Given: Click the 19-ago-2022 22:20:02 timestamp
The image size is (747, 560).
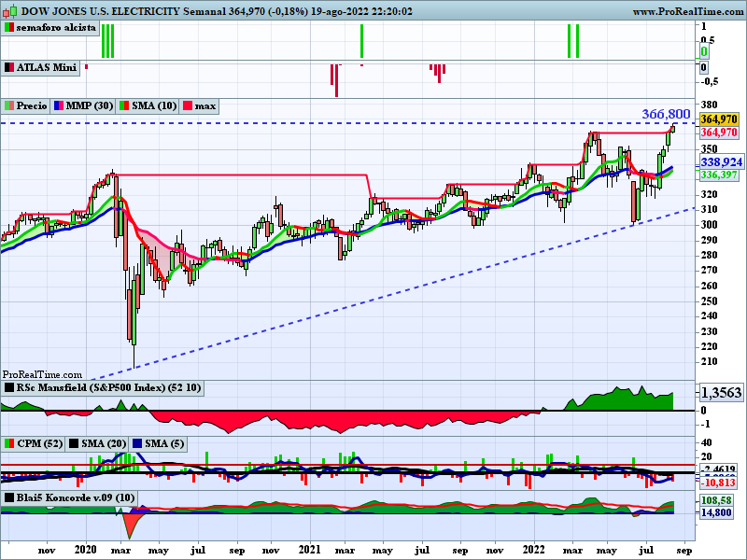Looking at the screenshot, I should coord(361,11).
